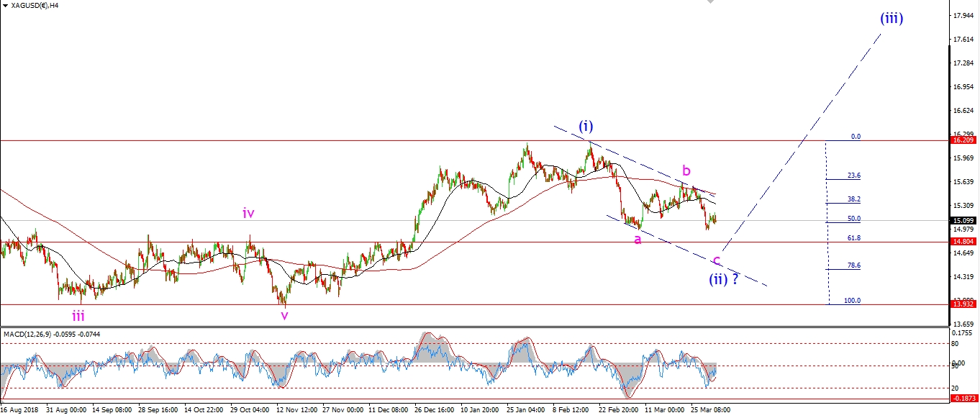This screenshot has height=418, width=980.
Task: Select the magenta b wave label
Action: (686, 171)
